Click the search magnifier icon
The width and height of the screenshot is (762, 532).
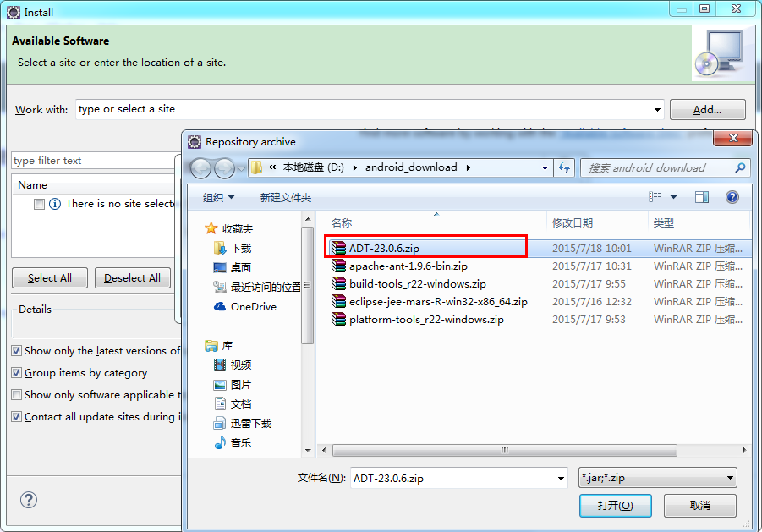click(x=740, y=168)
